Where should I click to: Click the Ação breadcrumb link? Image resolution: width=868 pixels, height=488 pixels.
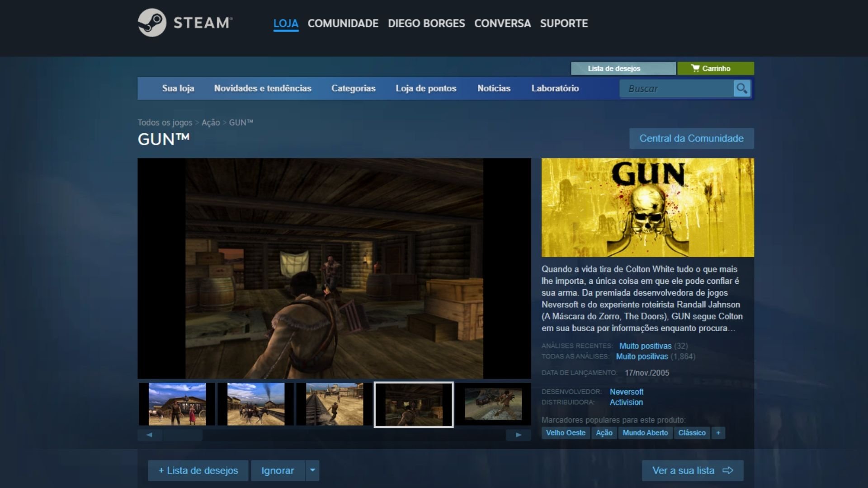[211, 122]
